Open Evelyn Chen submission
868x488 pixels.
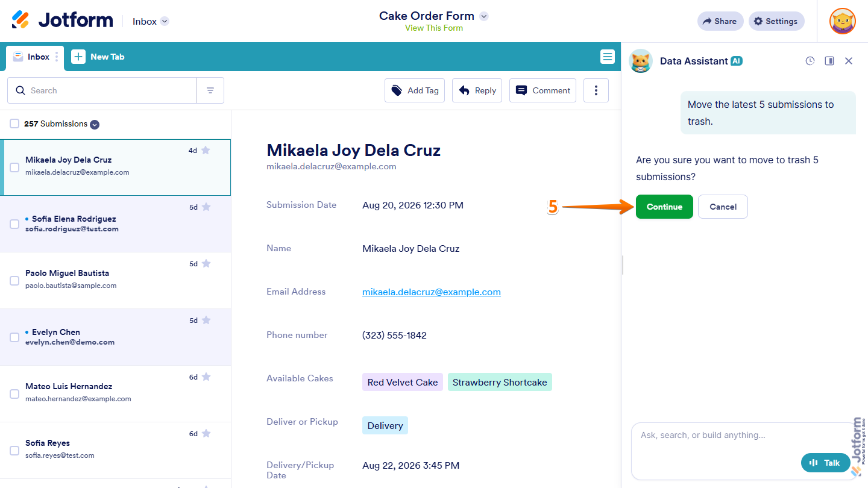[x=115, y=337]
